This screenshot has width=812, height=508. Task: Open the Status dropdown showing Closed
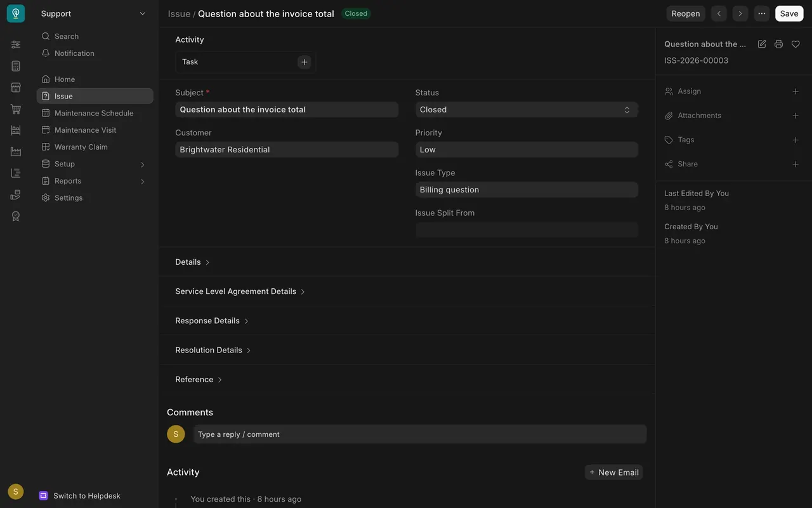[527, 109]
